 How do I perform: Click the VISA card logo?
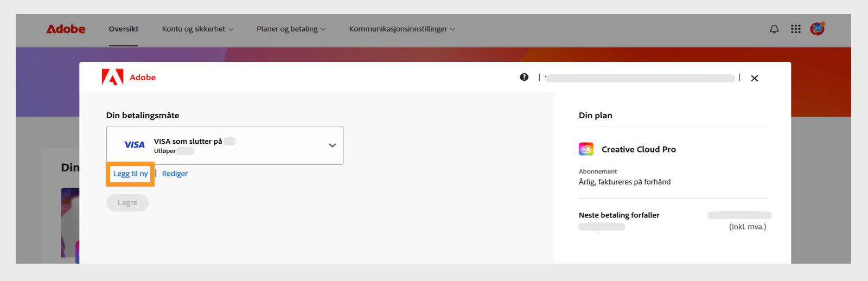(134, 145)
